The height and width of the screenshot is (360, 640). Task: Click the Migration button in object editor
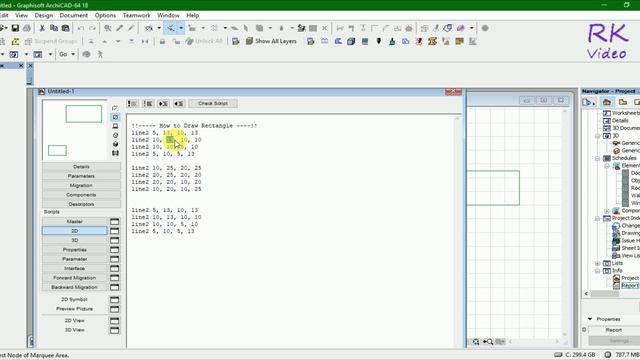click(81, 185)
